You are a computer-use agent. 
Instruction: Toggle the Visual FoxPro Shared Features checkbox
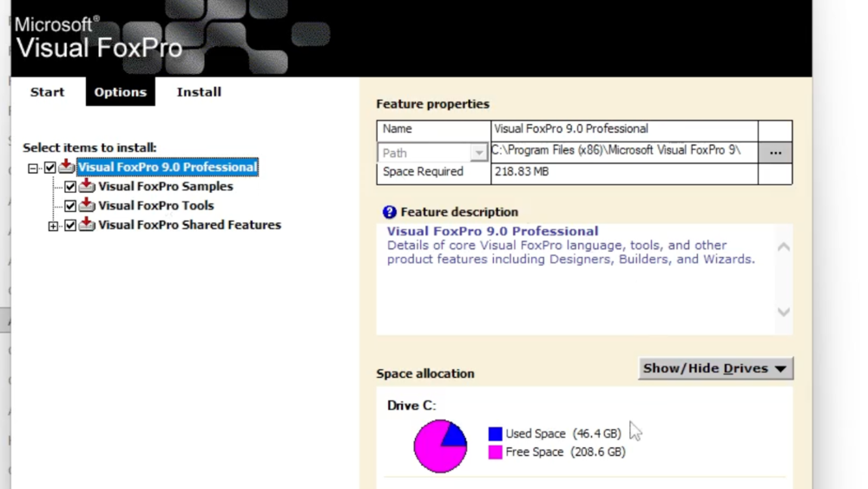pos(70,226)
